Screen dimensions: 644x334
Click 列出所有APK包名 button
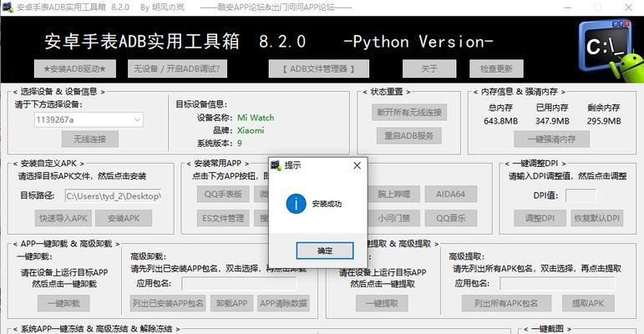click(505, 304)
